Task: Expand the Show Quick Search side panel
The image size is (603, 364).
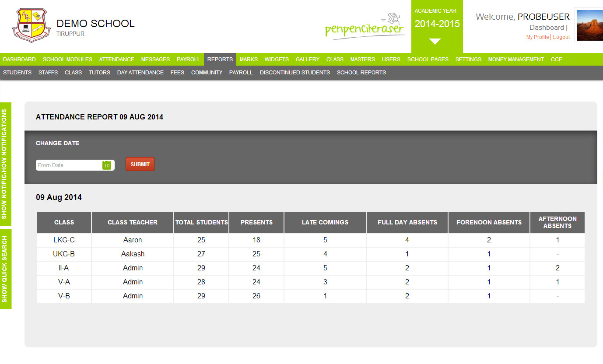Action: tap(5, 269)
